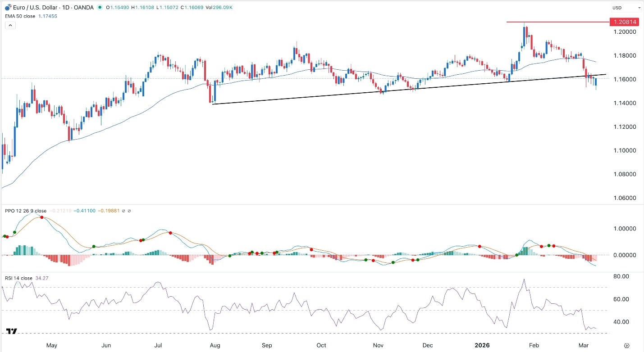Open the USD currency dropdown
The height and width of the screenshot is (352, 644).
(x=626, y=7)
